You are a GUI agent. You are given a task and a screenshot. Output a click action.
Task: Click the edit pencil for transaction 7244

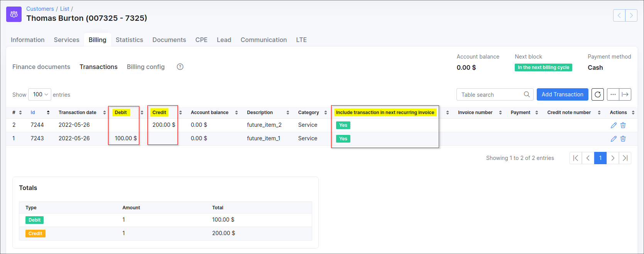pos(614,125)
